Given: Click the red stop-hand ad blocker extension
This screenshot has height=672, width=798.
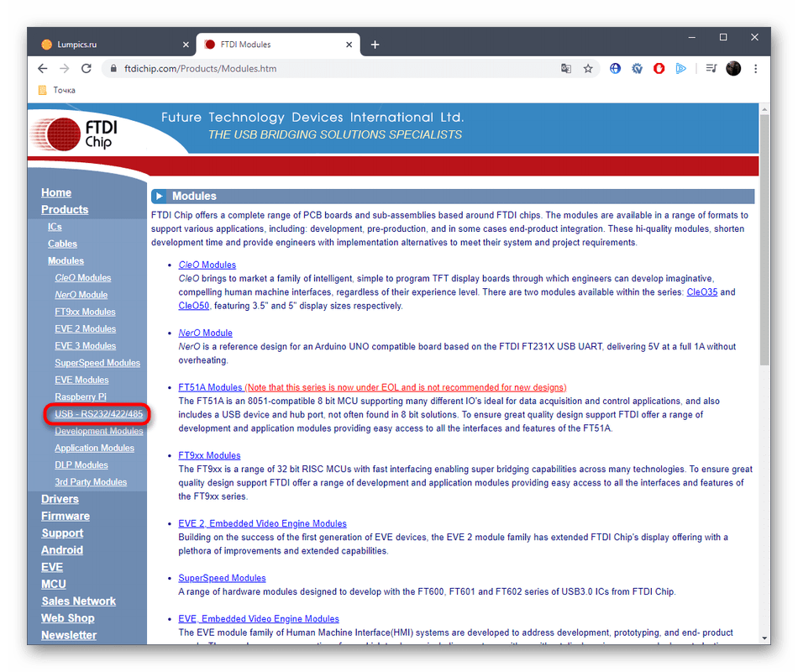Looking at the screenshot, I should [x=659, y=69].
